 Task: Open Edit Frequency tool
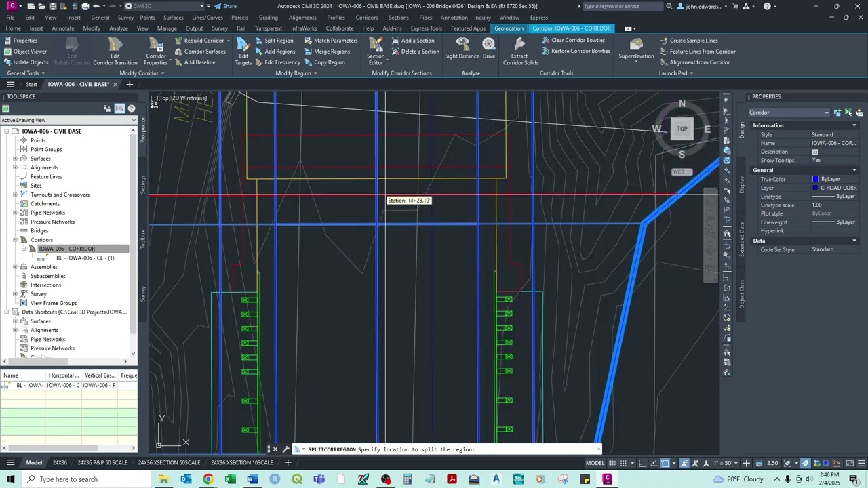click(278, 62)
